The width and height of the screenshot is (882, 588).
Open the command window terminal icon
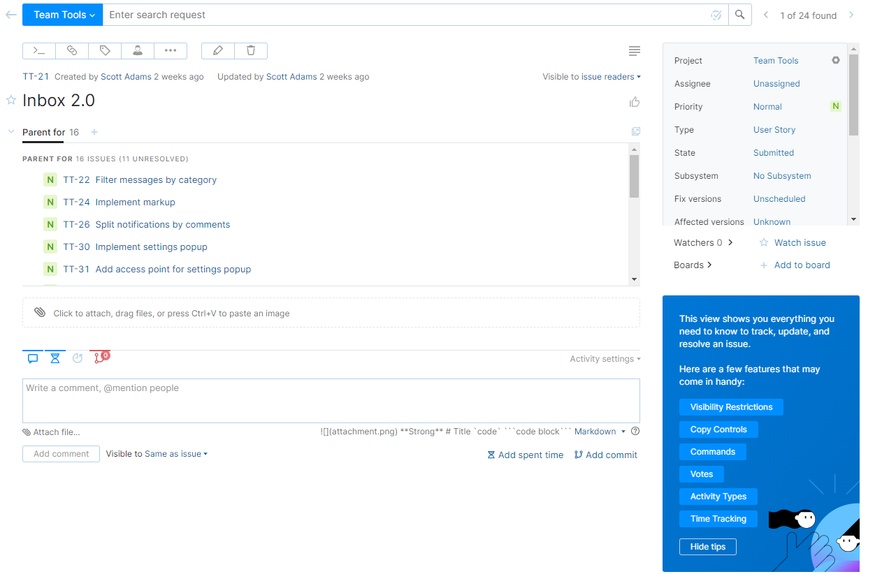click(38, 50)
